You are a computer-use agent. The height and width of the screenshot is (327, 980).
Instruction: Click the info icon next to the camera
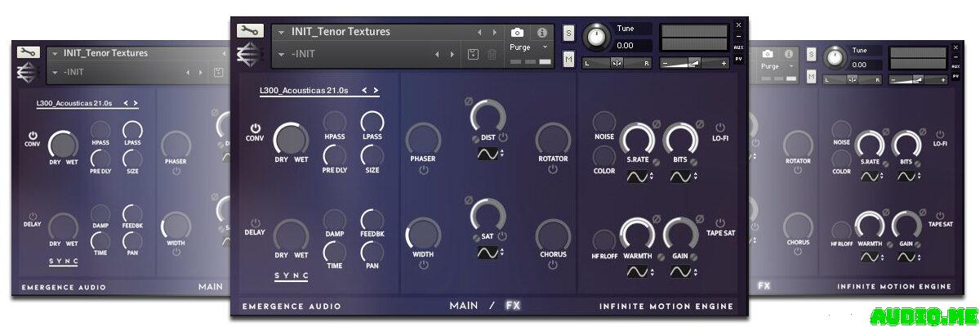(x=541, y=33)
